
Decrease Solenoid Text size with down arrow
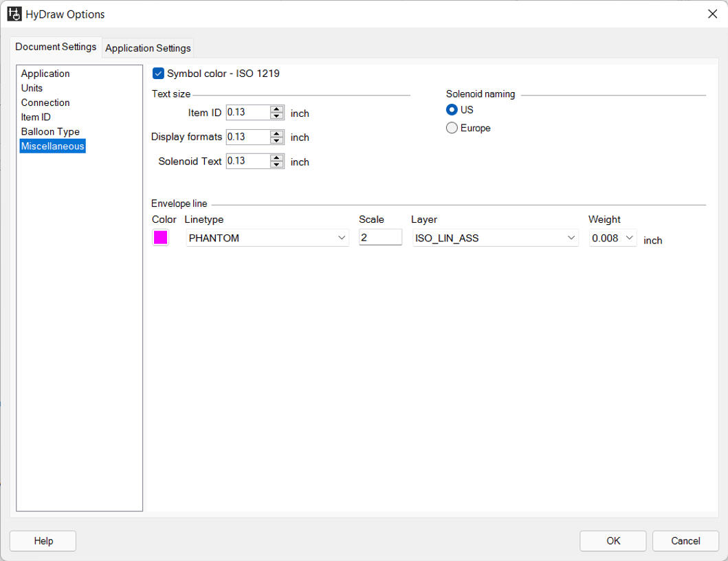tap(277, 165)
